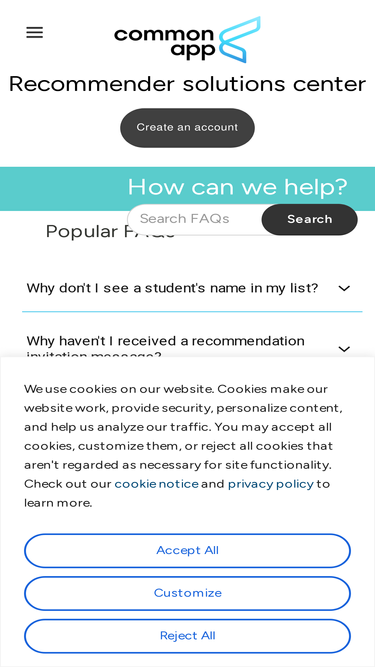Click the Recommender solutions center heading
Image resolution: width=375 pixels, height=667 pixels.
188,84
